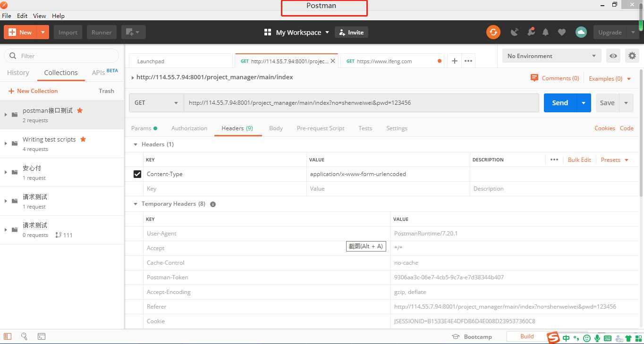Select the https://www.ifeng.com request tab

pos(392,61)
